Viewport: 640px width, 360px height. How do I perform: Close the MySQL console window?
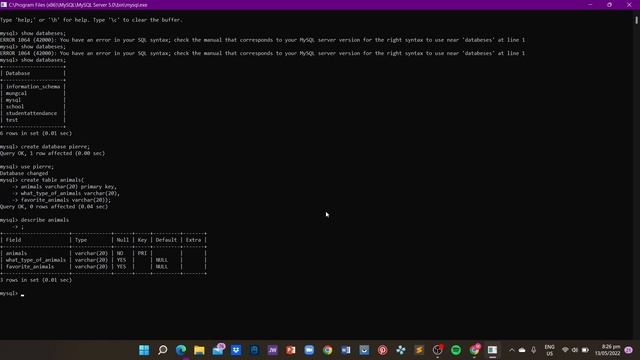coord(629,5)
